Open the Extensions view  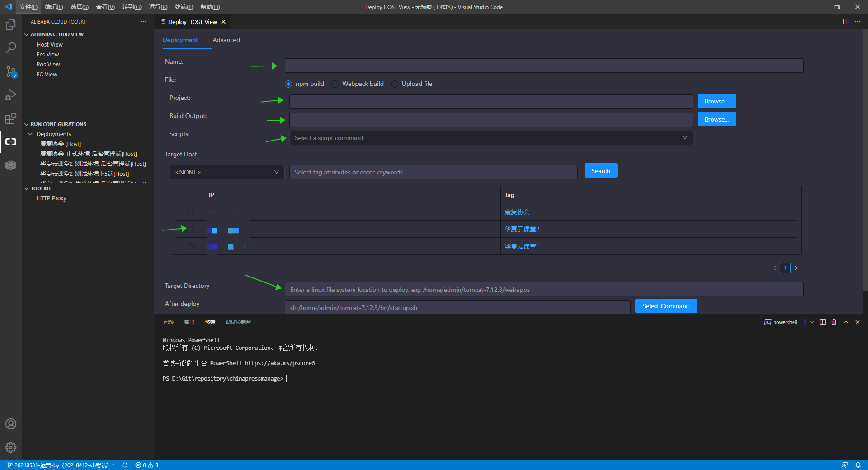(x=11, y=118)
